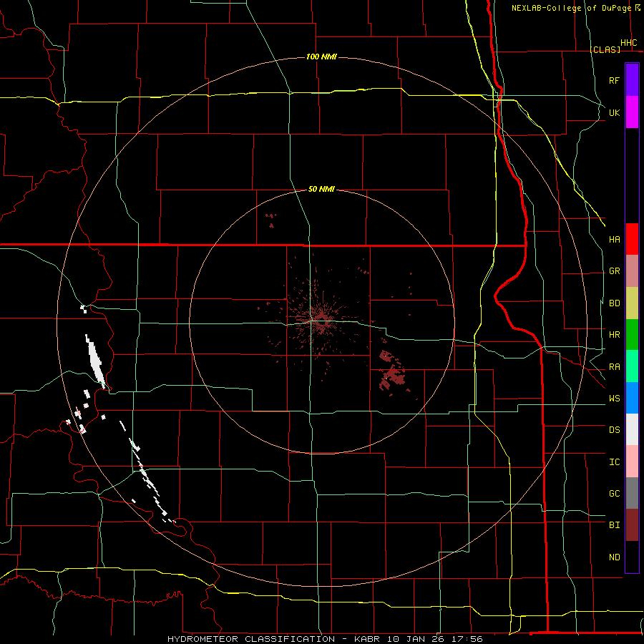Viewport: 644px width, 644px height.
Task: Select the GC gray legend swatch
Action: click(632, 493)
